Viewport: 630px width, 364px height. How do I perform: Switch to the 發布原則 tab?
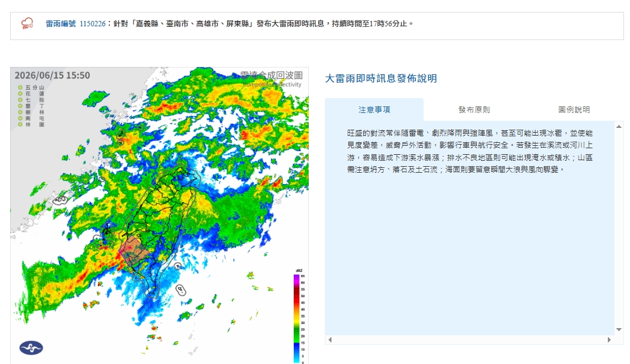[x=474, y=109]
